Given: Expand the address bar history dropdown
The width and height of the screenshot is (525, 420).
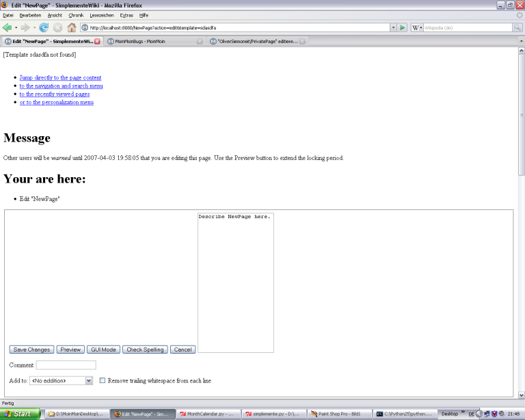Looking at the screenshot, I should tap(392, 28).
